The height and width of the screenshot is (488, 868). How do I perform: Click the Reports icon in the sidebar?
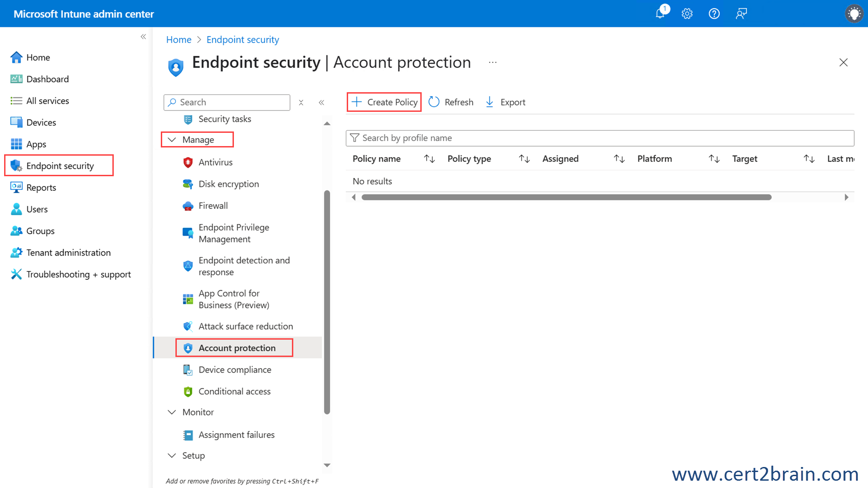(x=16, y=187)
